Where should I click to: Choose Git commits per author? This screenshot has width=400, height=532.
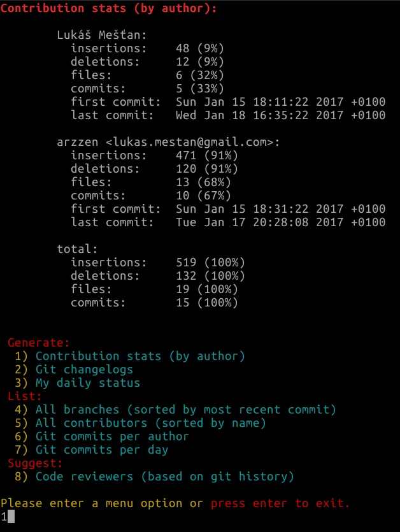click(x=101, y=436)
